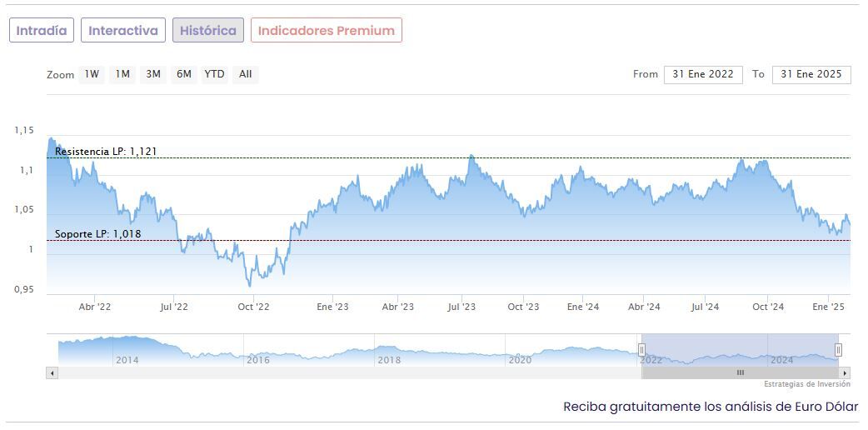Open free Euro Dólar analysis link

[711, 407]
